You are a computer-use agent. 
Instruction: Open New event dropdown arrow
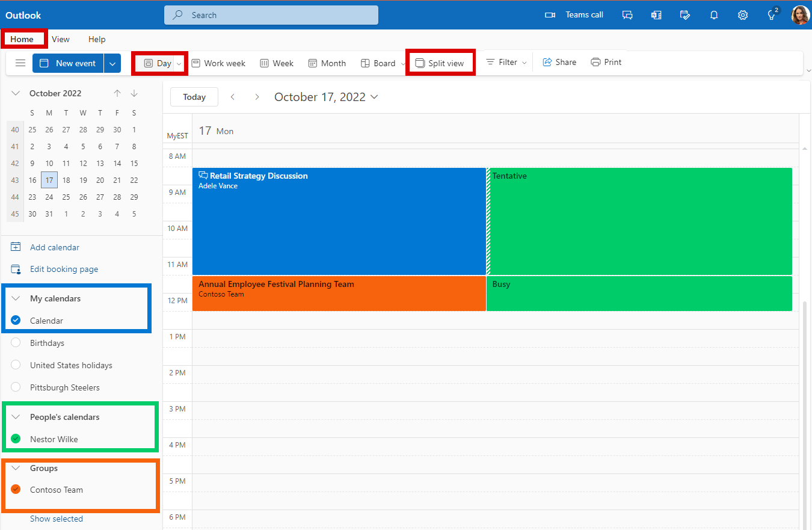(112, 63)
